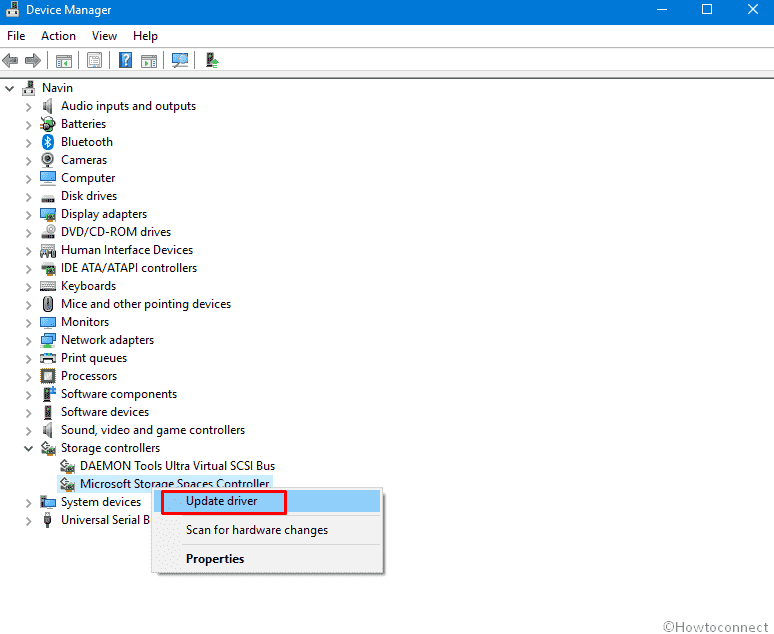774x634 pixels.
Task: Select the DAEMON Tools Ultra Virtual SCSI Bus label
Action: [x=177, y=466]
